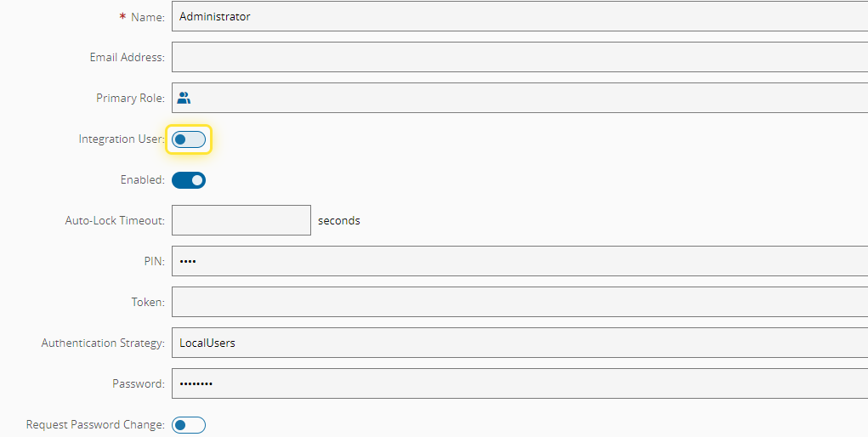Image resolution: width=868 pixels, height=437 pixels.
Task: Click the "Auto-Lock Timeout:" label text
Action: click(x=115, y=221)
